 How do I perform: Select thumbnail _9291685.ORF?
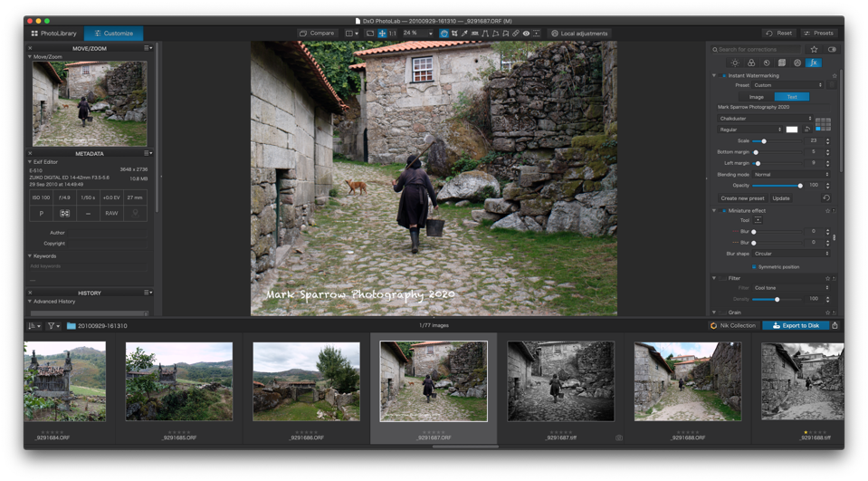pos(179,381)
